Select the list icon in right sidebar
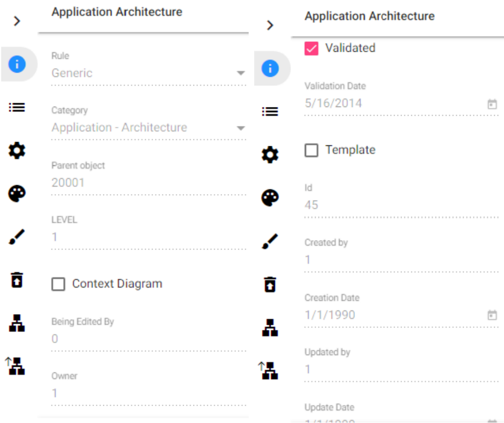Image resolution: width=504 pixels, height=423 pixels. (x=270, y=111)
